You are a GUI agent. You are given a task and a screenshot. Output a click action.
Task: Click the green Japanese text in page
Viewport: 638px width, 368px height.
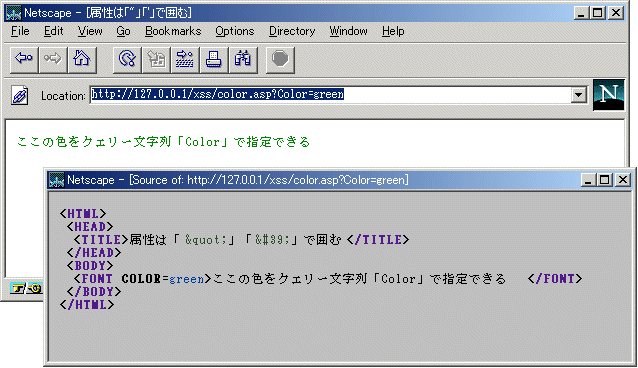click(164, 142)
